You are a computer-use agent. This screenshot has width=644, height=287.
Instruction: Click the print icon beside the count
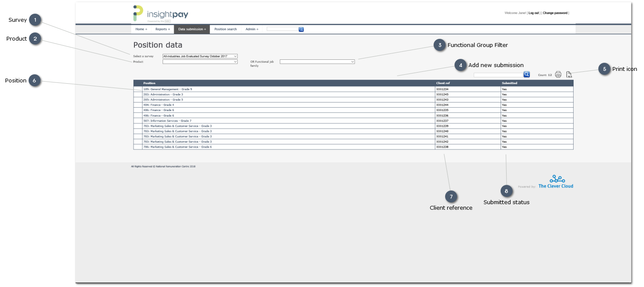[x=558, y=75]
